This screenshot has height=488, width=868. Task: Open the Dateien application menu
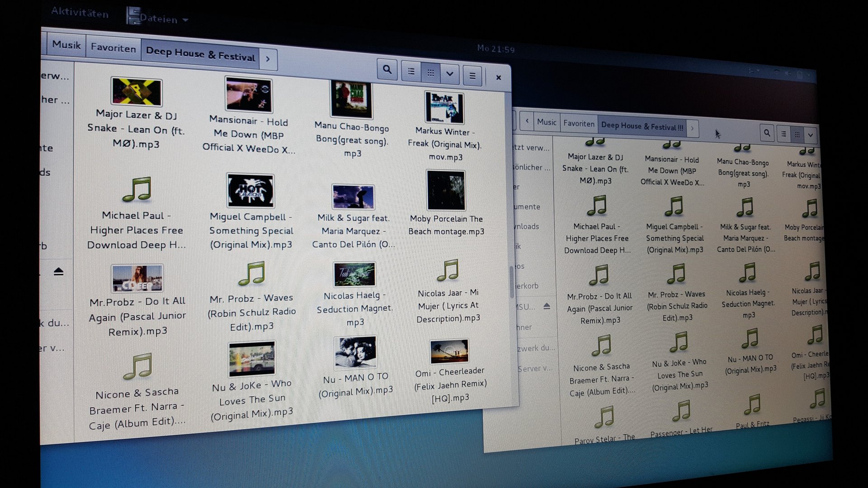[x=158, y=18]
